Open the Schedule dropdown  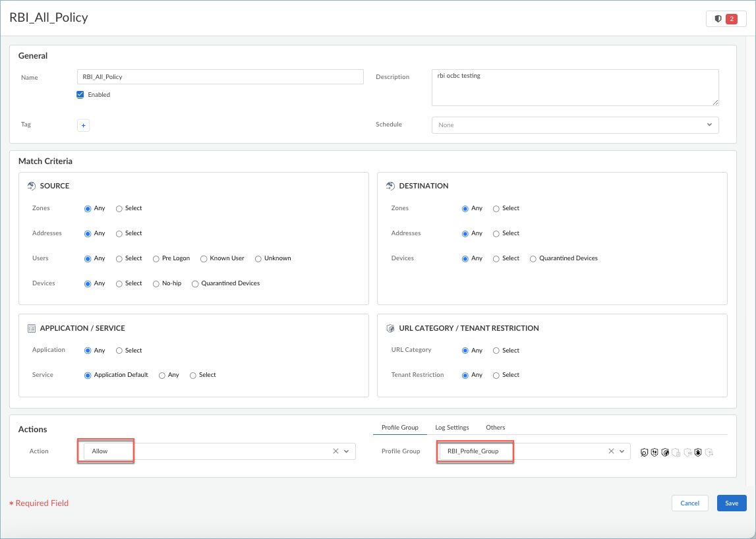(x=575, y=125)
